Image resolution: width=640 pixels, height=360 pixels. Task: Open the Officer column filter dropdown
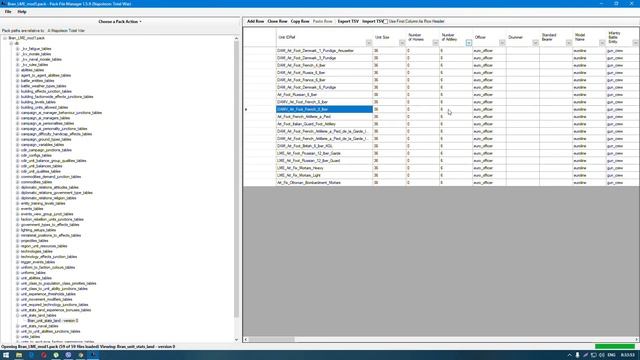pos(502,43)
